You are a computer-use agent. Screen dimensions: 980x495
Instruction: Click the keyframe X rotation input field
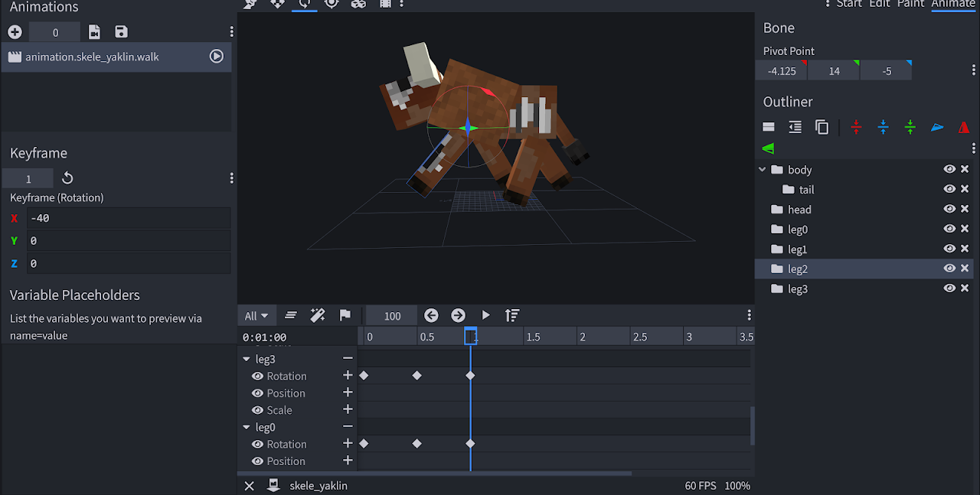tap(128, 218)
